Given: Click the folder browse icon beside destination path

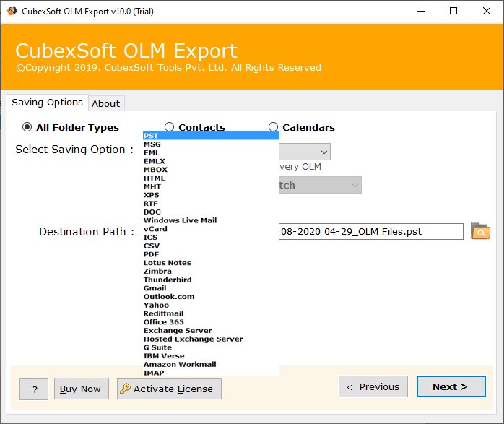Looking at the screenshot, I should point(479,231).
